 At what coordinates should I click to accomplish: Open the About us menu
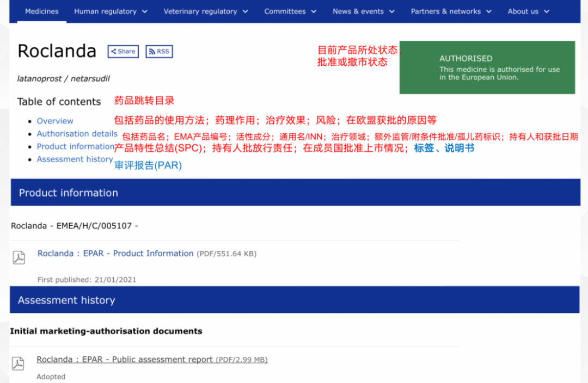(x=523, y=11)
